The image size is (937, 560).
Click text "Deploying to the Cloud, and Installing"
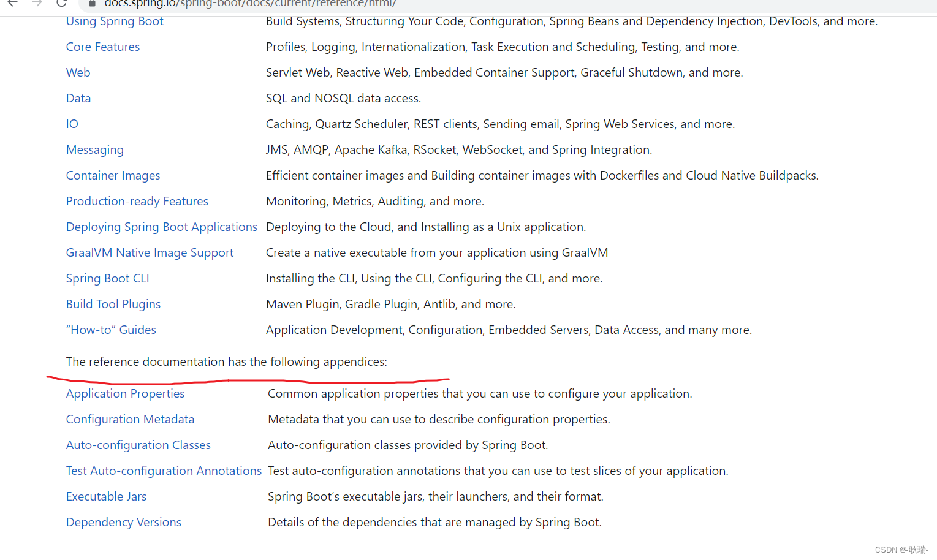point(368,227)
